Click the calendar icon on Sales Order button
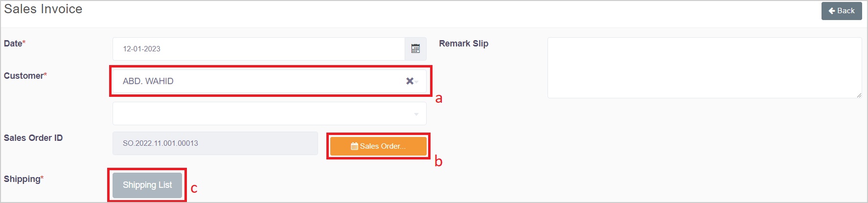Screen dimensions: 868x203 tap(354, 146)
